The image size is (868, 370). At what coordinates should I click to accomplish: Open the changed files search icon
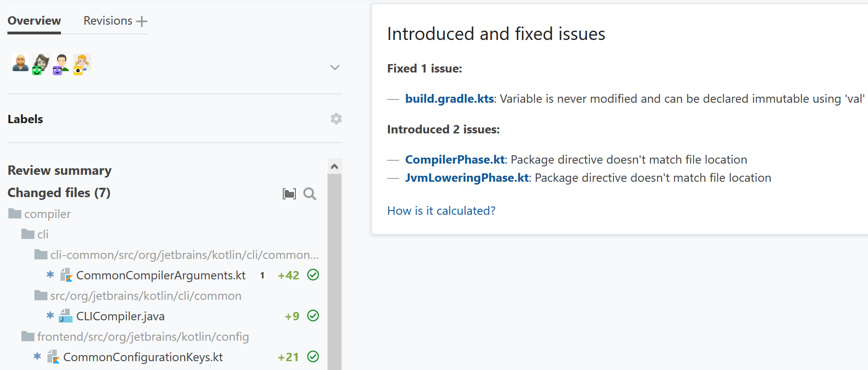pos(309,194)
